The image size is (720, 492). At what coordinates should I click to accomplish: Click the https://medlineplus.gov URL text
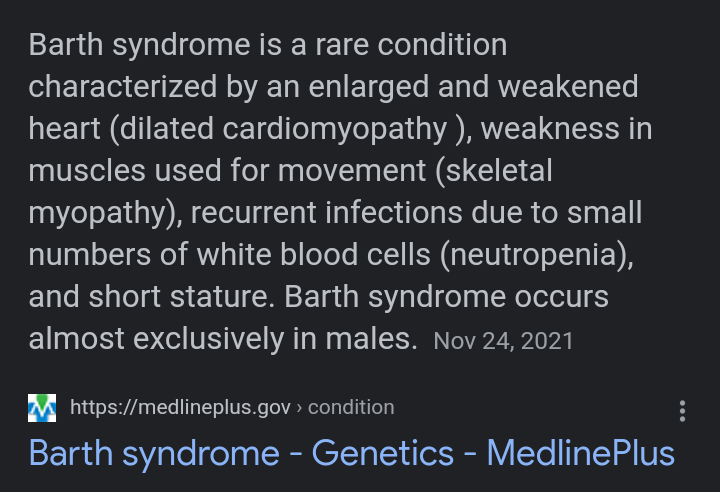pyautogui.click(x=180, y=407)
